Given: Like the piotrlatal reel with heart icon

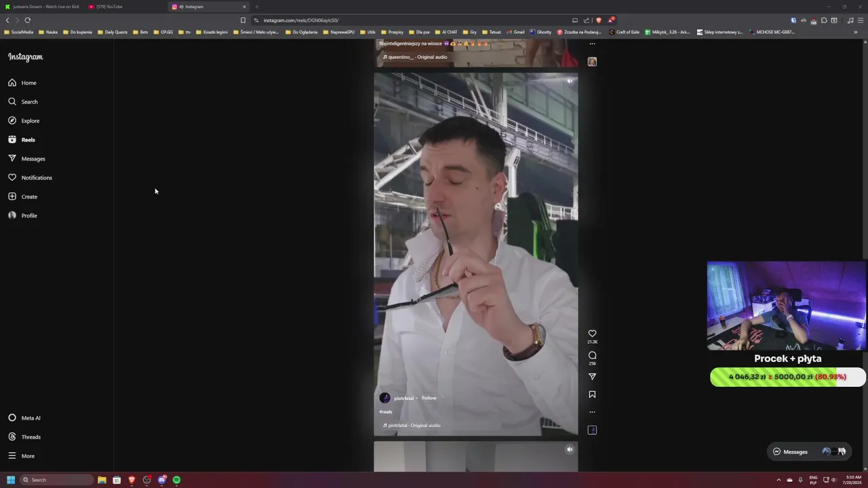Looking at the screenshot, I should pos(592,333).
